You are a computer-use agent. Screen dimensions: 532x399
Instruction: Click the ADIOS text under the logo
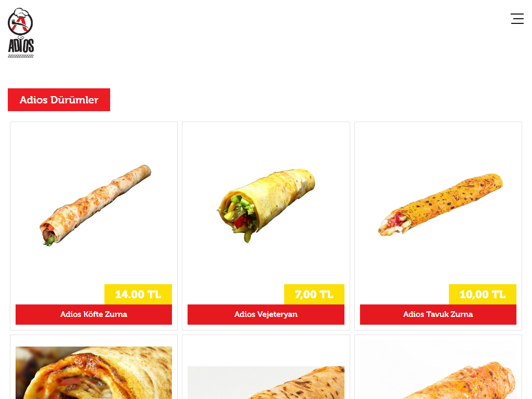point(21,46)
